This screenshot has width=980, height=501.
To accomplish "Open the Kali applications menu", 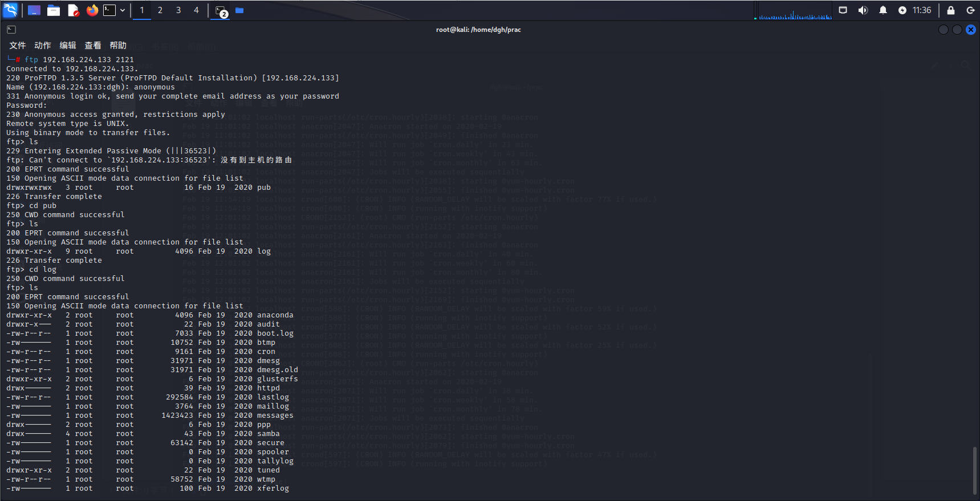I will point(10,10).
